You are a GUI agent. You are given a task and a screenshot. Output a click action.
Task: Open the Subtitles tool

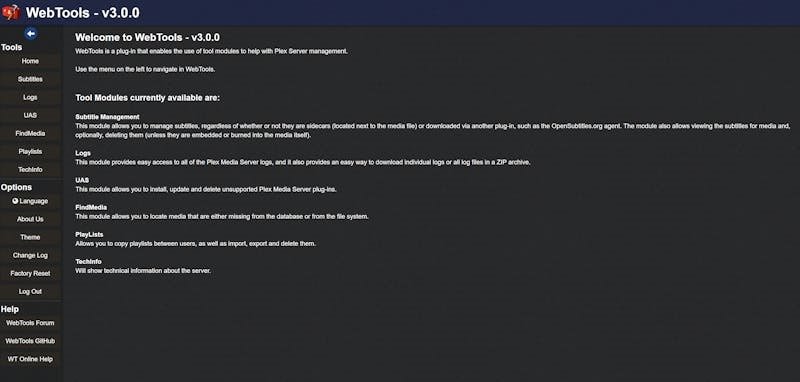point(30,80)
